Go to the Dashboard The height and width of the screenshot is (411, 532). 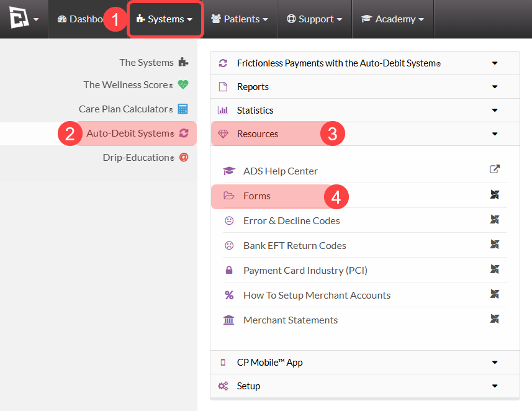[81, 19]
